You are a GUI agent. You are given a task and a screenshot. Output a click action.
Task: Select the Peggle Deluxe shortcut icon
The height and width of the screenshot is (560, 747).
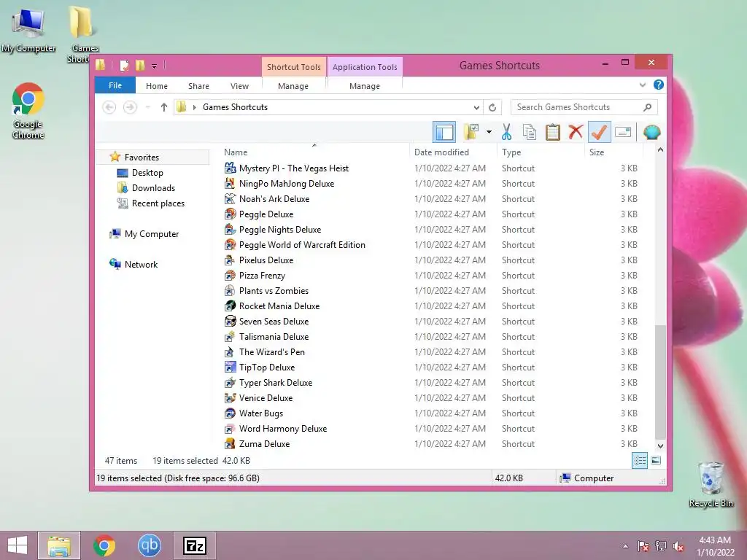point(230,214)
